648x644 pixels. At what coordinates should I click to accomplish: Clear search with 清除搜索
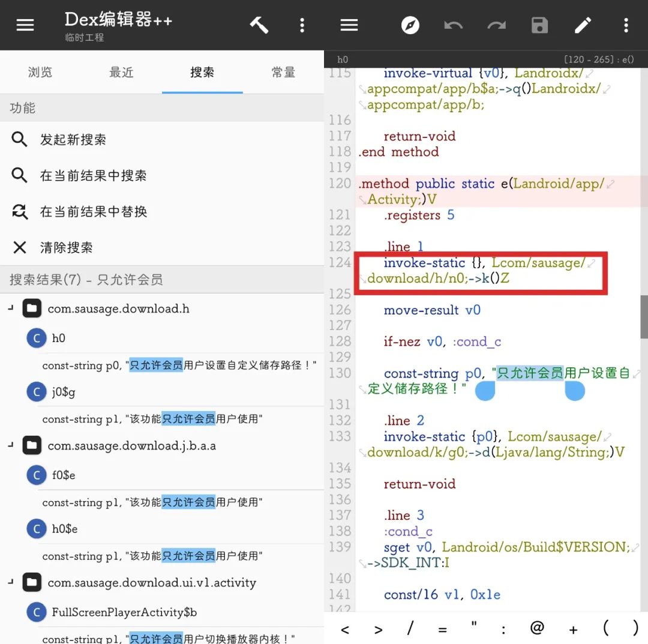point(66,248)
